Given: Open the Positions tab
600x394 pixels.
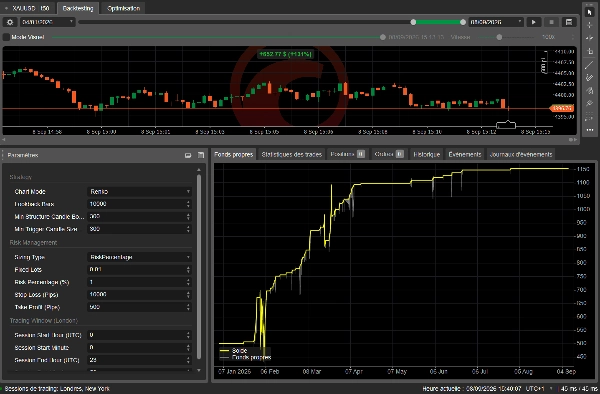Looking at the screenshot, I should [x=347, y=154].
